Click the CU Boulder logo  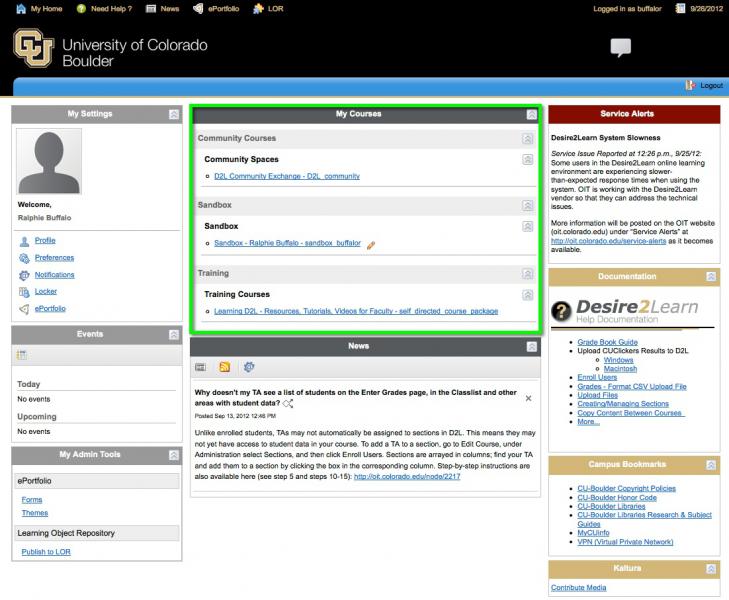point(33,48)
